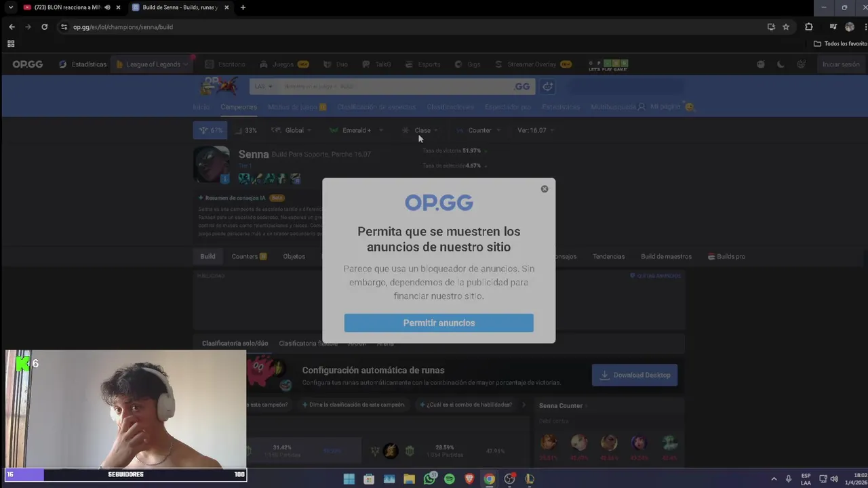Click '¿Cuál es el combo de habilidades?' chip
Viewport: 868px width, 488px height.
(466, 405)
